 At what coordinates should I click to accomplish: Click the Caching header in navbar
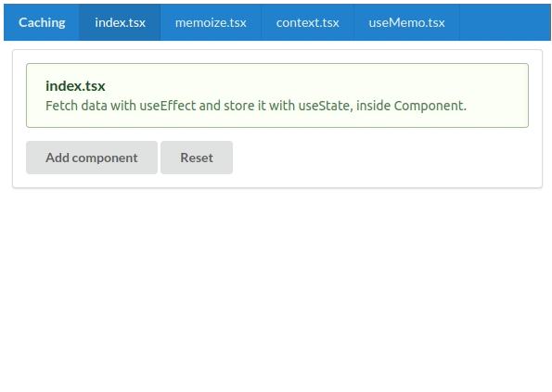[42, 22]
